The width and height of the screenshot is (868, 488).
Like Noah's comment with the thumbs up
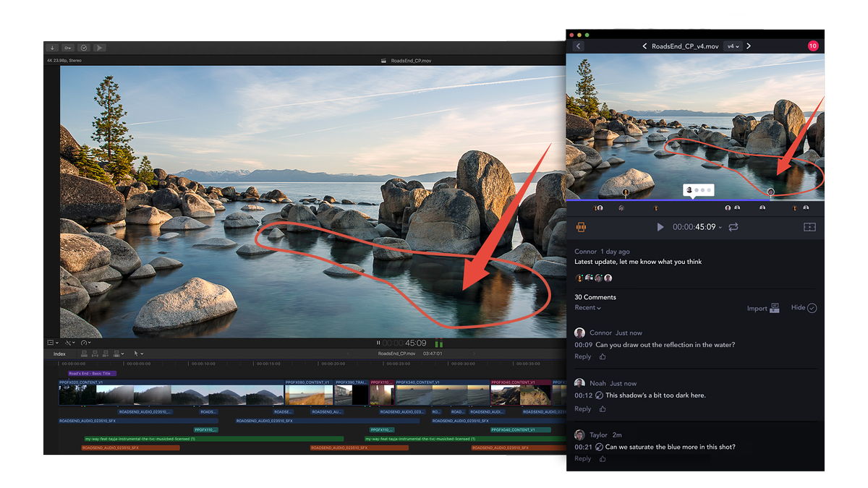coord(602,408)
